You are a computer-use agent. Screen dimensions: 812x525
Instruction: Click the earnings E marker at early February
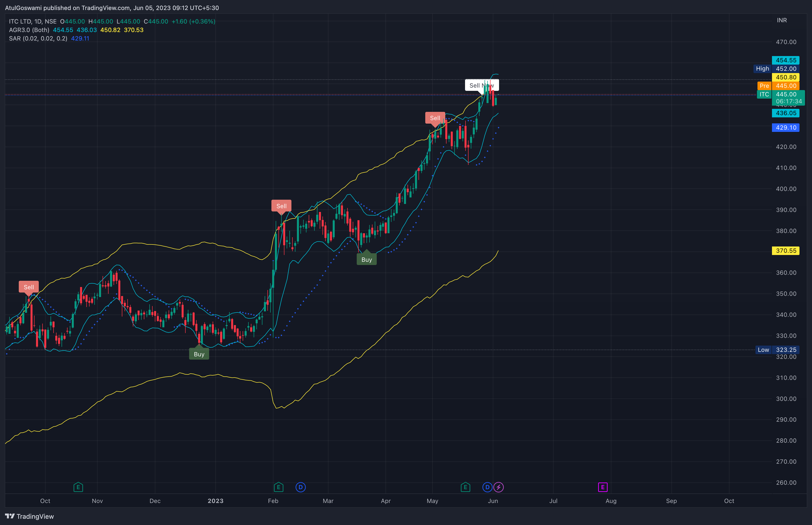[278, 487]
